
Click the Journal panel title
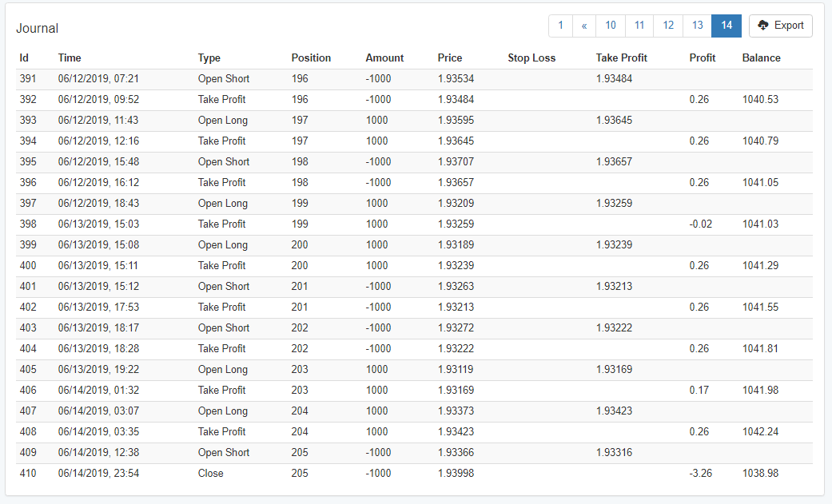pyautogui.click(x=37, y=28)
